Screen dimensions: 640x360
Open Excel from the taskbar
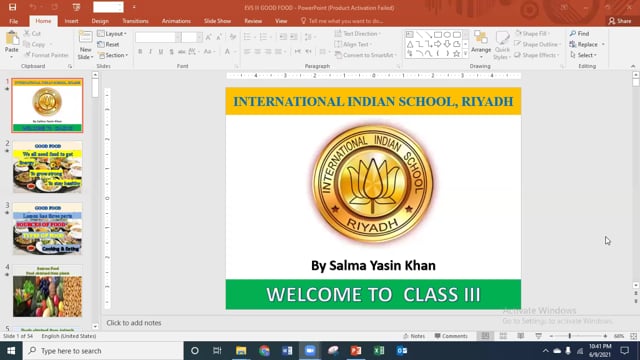pos(379,351)
